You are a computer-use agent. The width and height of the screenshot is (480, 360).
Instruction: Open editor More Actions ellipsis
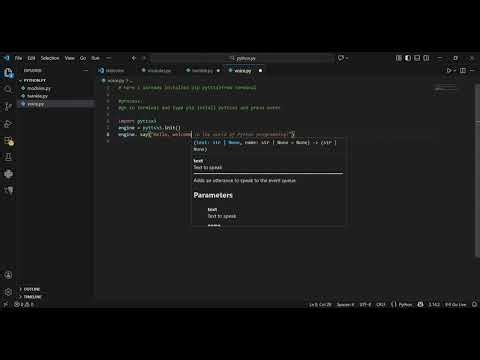coord(472,70)
